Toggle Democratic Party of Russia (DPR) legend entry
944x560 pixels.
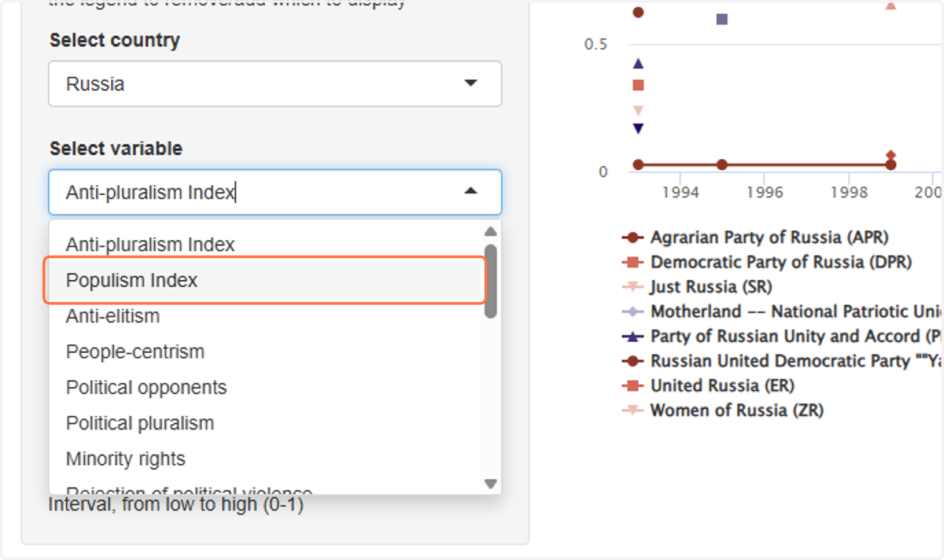pyautogui.click(x=766, y=262)
